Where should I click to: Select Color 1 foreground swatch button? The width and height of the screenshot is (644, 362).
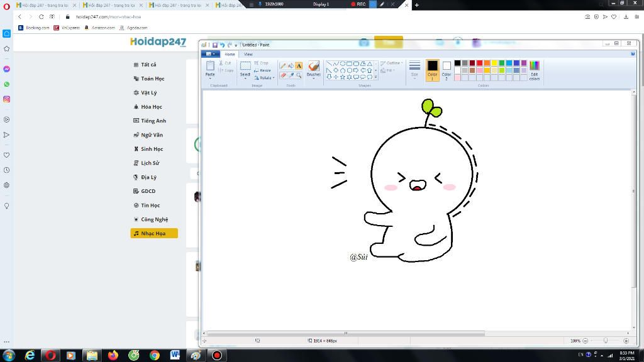[x=433, y=70]
